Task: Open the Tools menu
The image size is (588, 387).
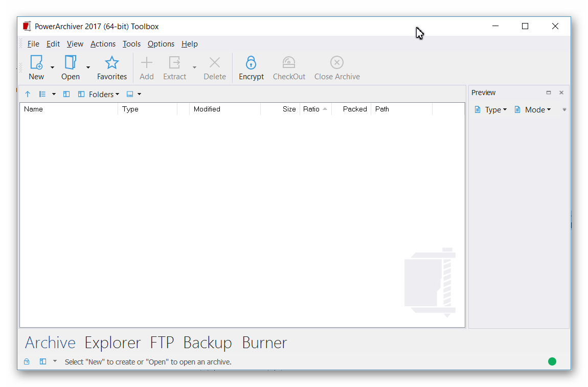Action: 131,44
